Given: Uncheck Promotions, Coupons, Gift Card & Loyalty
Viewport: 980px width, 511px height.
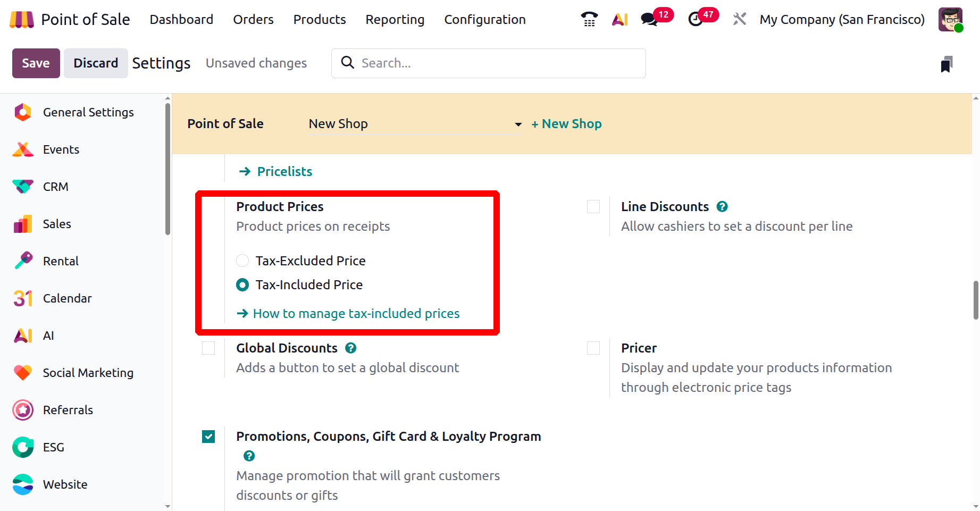Looking at the screenshot, I should coord(208,437).
